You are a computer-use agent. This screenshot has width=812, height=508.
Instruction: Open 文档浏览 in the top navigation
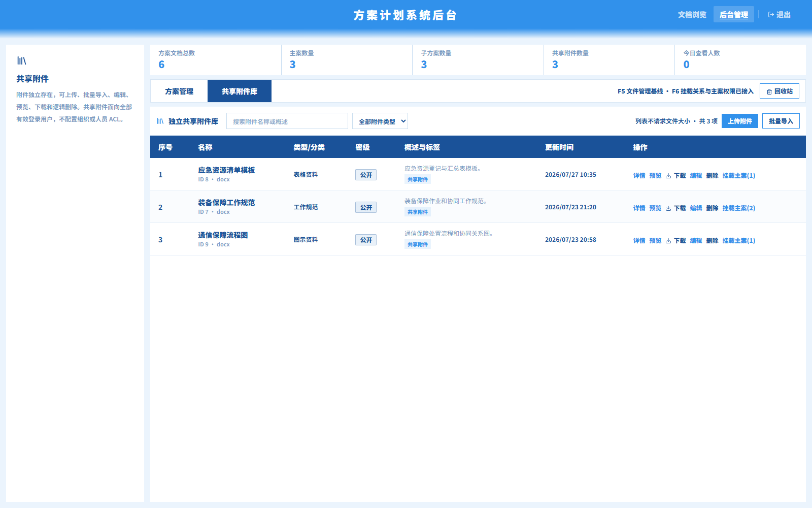[692, 15]
